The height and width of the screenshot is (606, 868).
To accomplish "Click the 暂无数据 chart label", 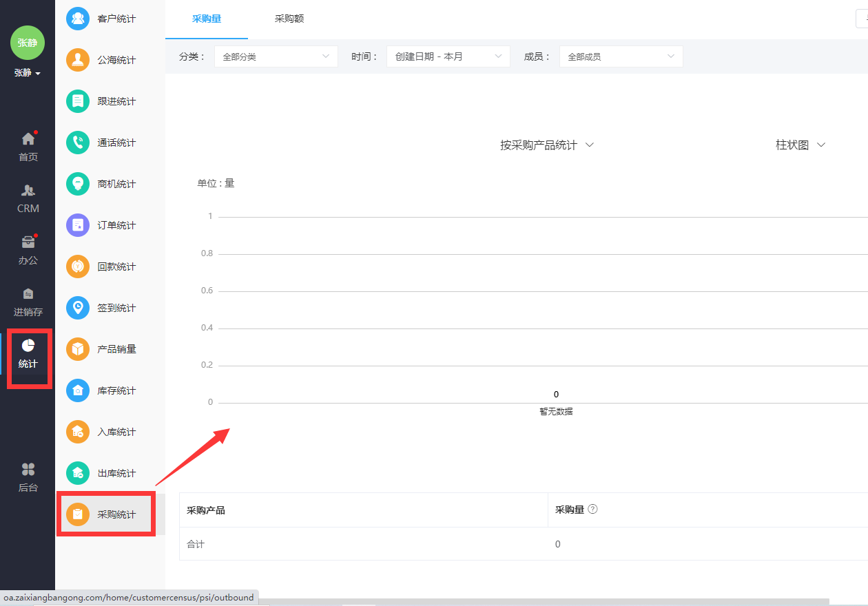I will click(x=556, y=412).
